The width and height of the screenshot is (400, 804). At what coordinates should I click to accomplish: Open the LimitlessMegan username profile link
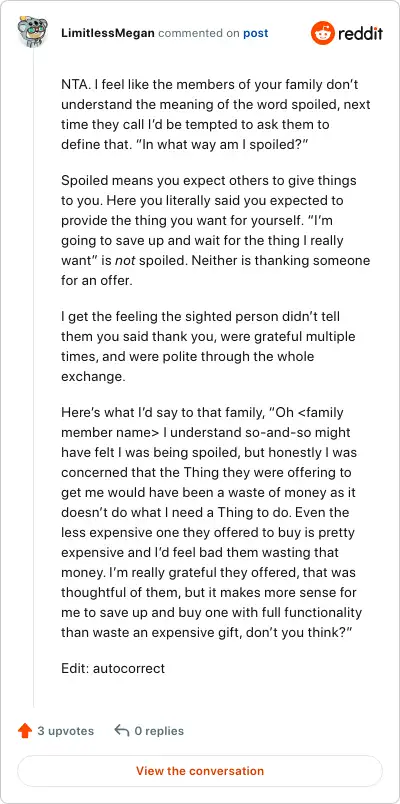[x=108, y=34]
